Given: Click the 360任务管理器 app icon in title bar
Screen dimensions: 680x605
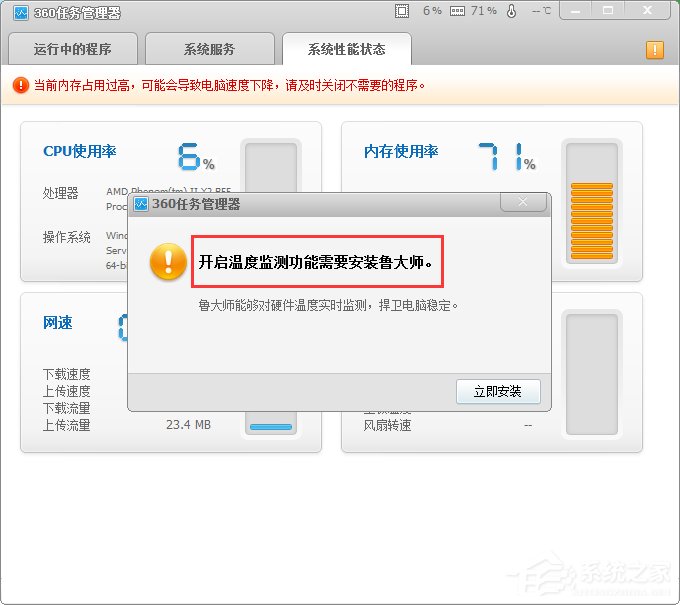Looking at the screenshot, I should point(20,13).
